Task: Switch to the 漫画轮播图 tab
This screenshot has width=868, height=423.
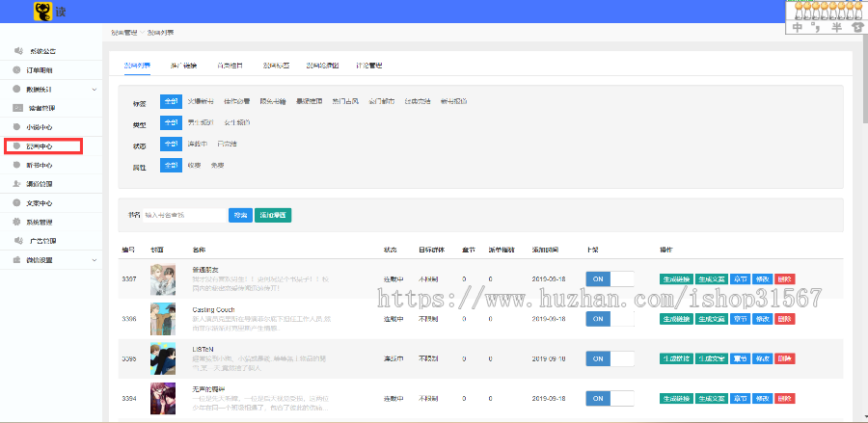Action: click(x=323, y=66)
